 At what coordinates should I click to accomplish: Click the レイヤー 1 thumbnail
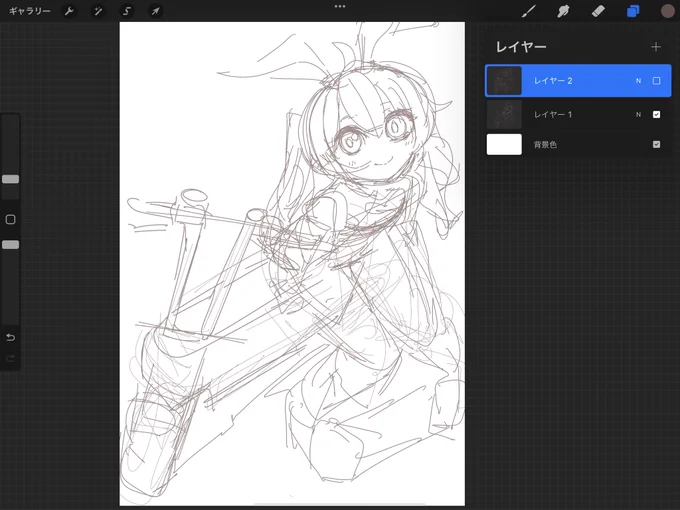[504, 114]
